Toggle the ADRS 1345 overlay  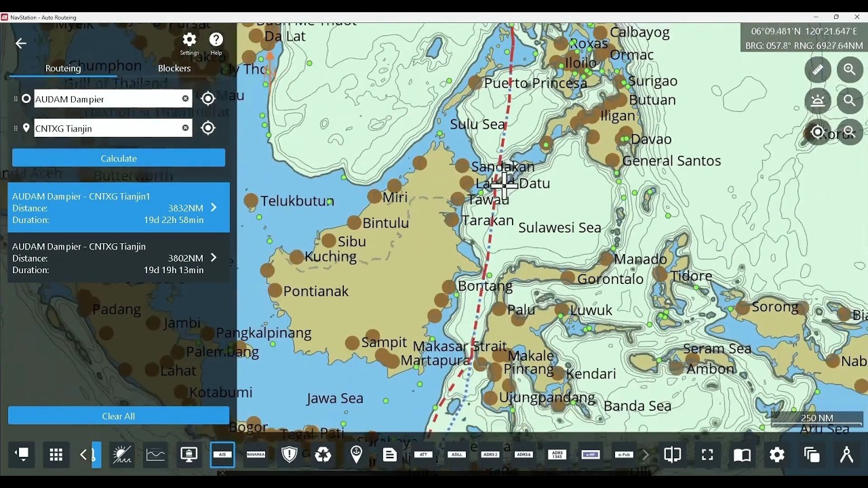557,455
